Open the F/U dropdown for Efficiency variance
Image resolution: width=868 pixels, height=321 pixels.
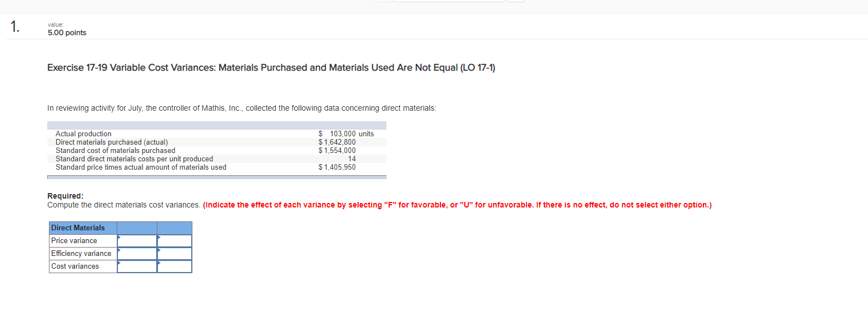click(175, 253)
